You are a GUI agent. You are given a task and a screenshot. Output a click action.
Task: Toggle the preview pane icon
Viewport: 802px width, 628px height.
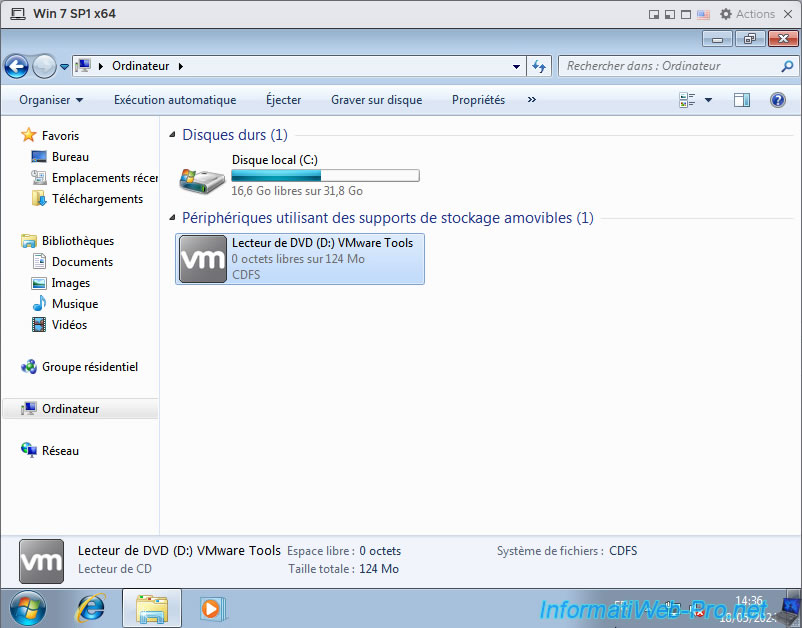pyautogui.click(x=741, y=100)
